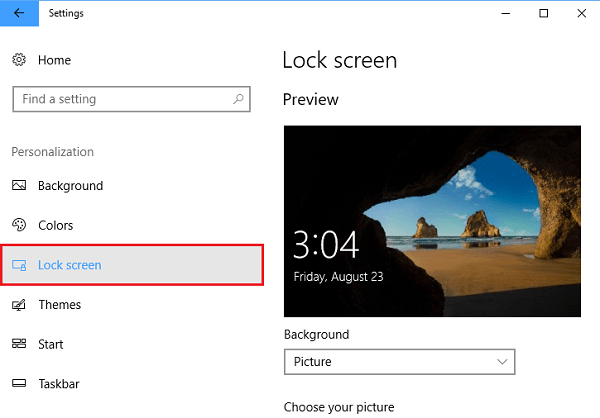Image resolution: width=600 pixels, height=418 pixels.
Task: Select the Themes brush icon
Action: pos(19,305)
